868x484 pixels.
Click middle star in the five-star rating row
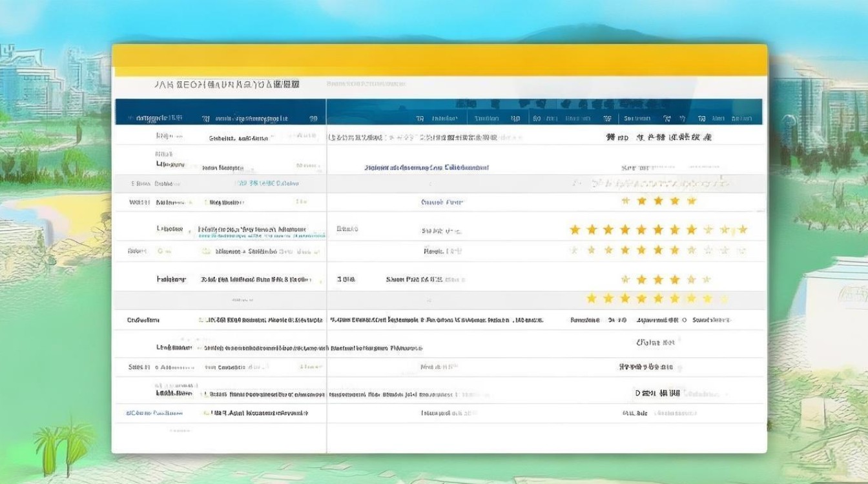658,201
